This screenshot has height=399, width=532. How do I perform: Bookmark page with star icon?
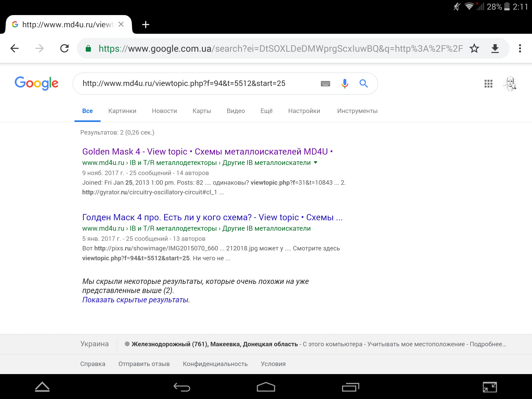coord(474,48)
